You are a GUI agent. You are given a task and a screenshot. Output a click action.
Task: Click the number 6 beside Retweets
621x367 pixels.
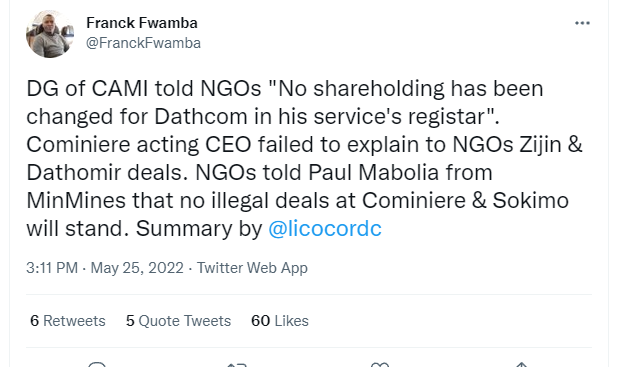pos(34,321)
